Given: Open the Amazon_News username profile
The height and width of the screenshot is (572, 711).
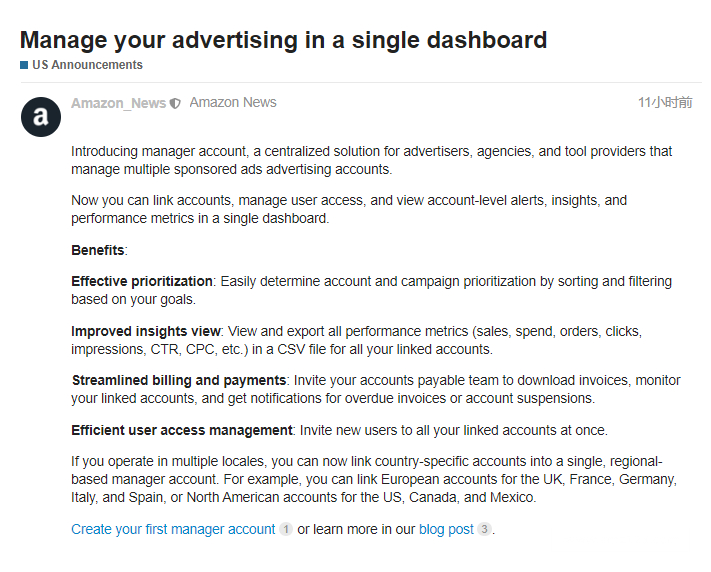Looking at the screenshot, I should coord(118,103).
